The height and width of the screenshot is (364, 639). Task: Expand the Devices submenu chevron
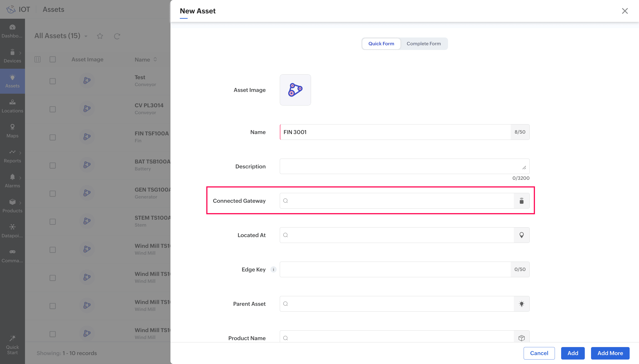click(x=20, y=53)
